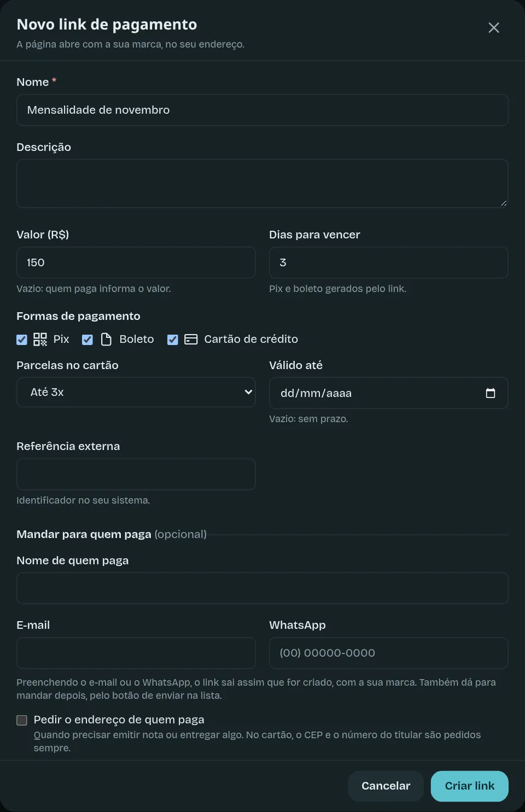Uncheck the Cartão de crédito checkbox
Viewport: 525px width, 812px height.
[173, 340]
